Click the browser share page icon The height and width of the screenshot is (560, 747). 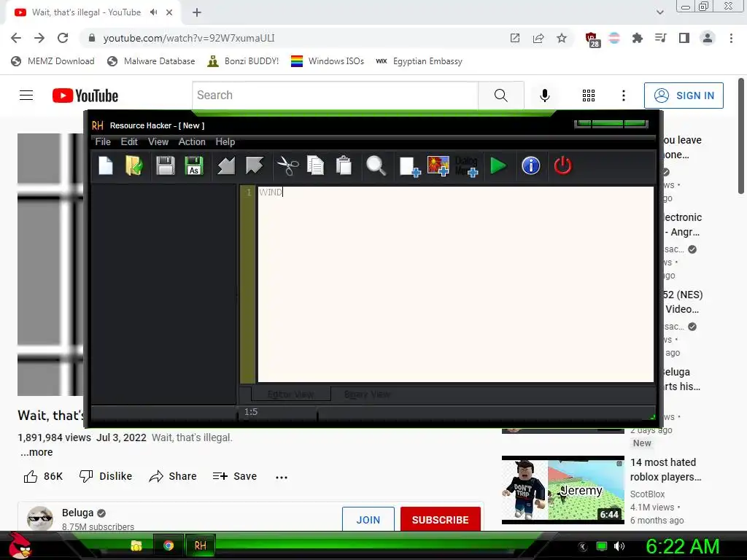pyautogui.click(x=538, y=38)
